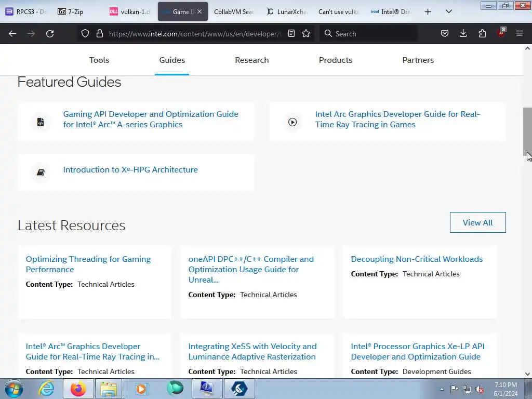Open oneAPI DPC++/C++ Compiler guide link
Viewport: 532px width, 399px height.
point(251,270)
